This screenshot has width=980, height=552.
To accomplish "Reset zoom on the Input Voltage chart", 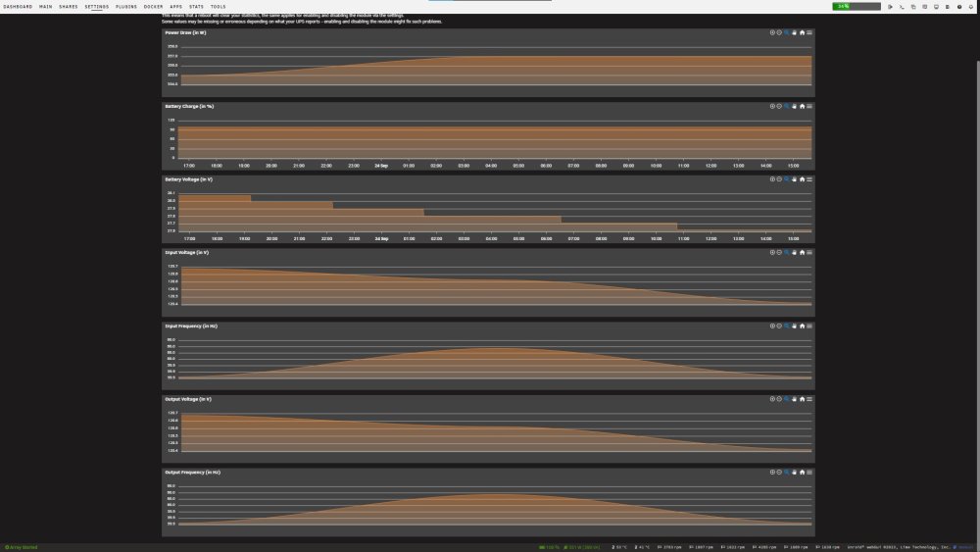I will (x=802, y=253).
